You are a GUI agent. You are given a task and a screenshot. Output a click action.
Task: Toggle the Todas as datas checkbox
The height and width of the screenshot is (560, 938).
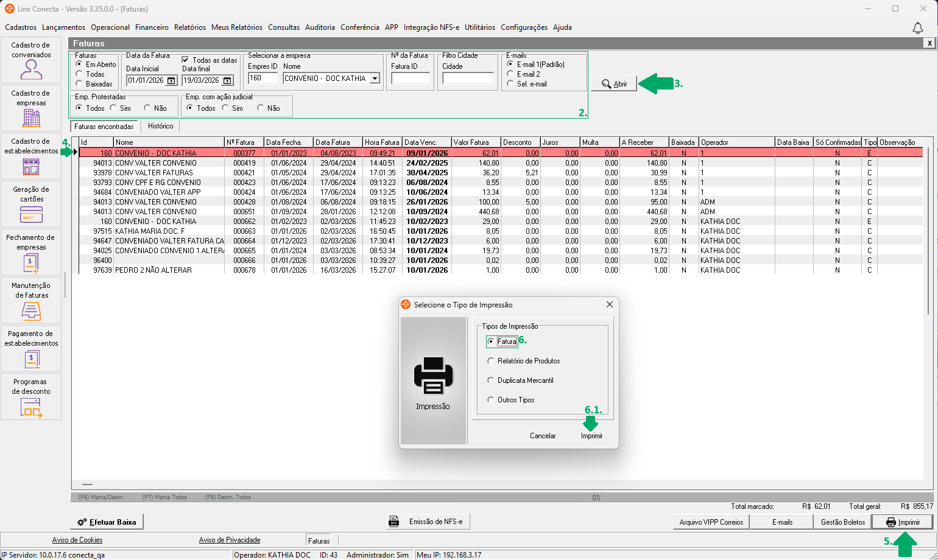[x=186, y=60]
